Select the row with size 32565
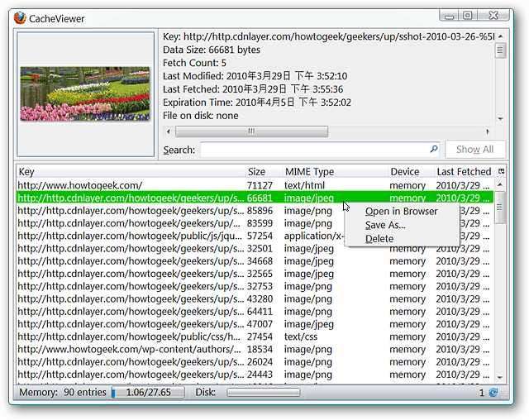Screen dimensions: 529x420 255,274
